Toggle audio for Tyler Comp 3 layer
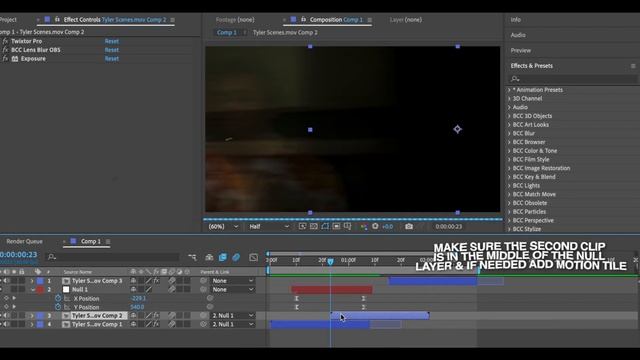The height and width of the screenshot is (360, 640). pos(7,281)
